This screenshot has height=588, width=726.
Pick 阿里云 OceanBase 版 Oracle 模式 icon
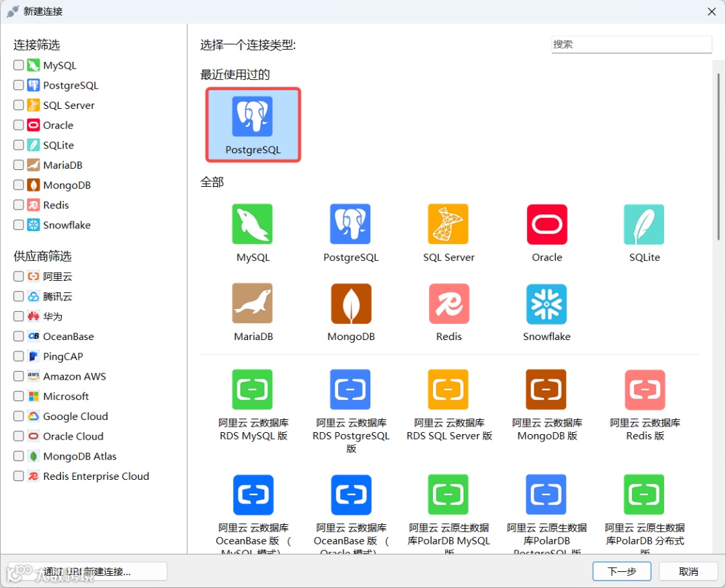pyautogui.click(x=351, y=495)
